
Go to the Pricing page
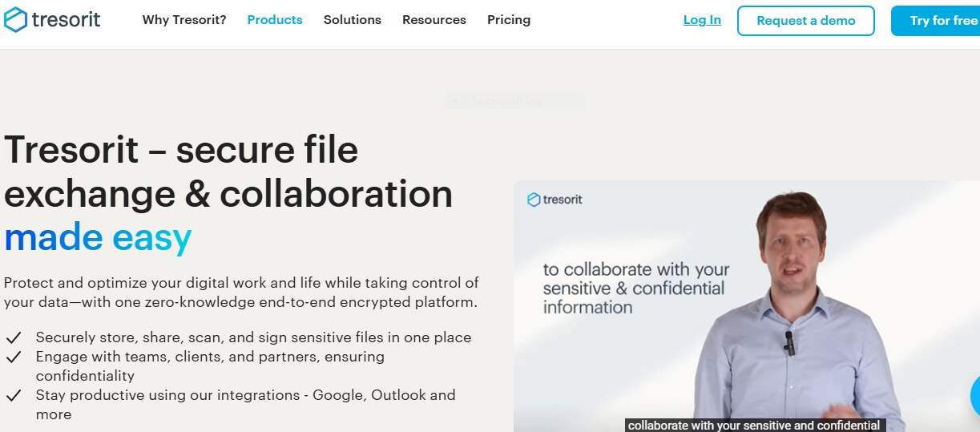point(509,20)
